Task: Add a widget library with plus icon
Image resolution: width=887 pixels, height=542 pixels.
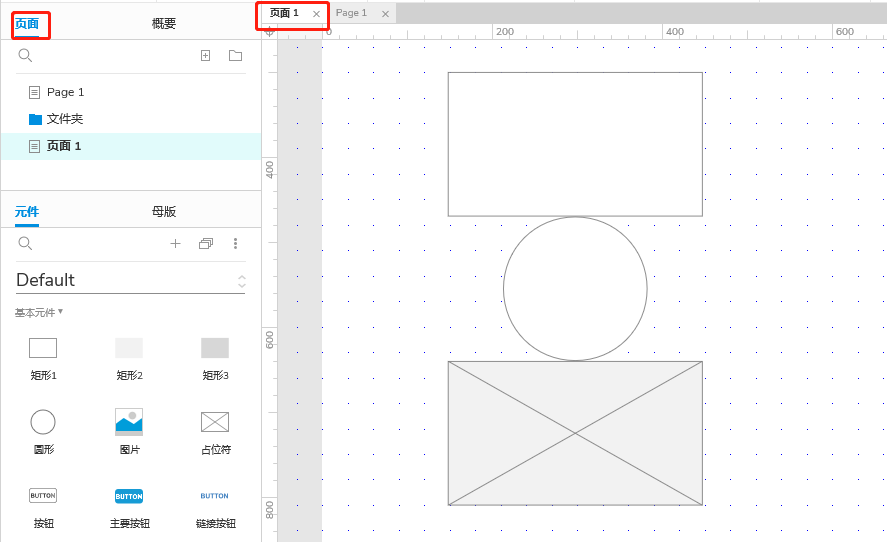Action: pyautogui.click(x=175, y=243)
